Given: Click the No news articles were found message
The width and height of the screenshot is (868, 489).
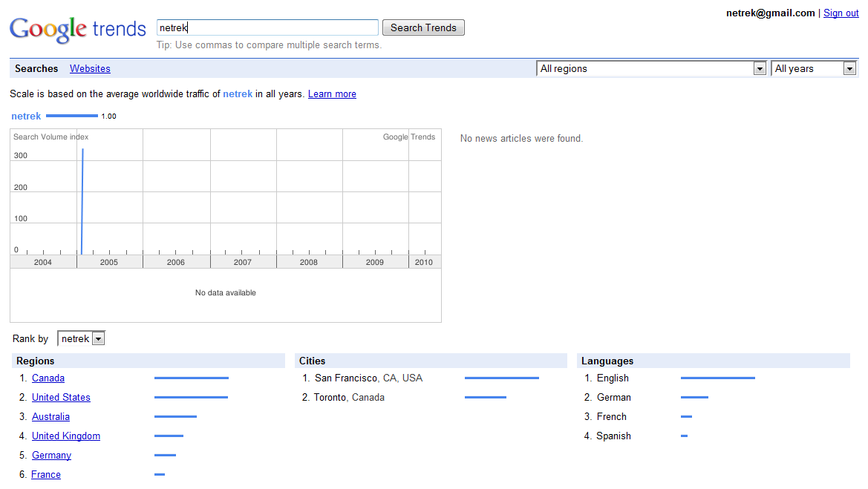Looking at the screenshot, I should [x=521, y=138].
